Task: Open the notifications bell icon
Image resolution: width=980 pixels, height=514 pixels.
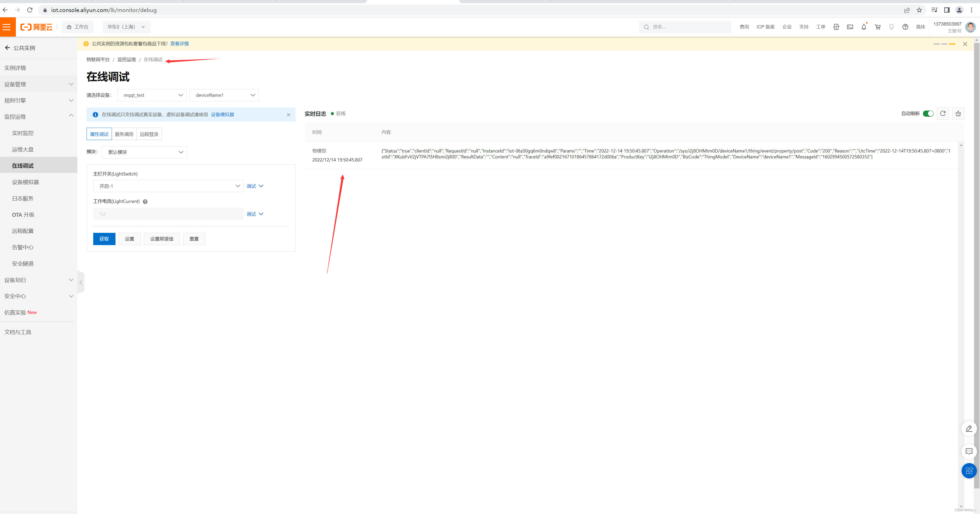Action: pos(863,27)
